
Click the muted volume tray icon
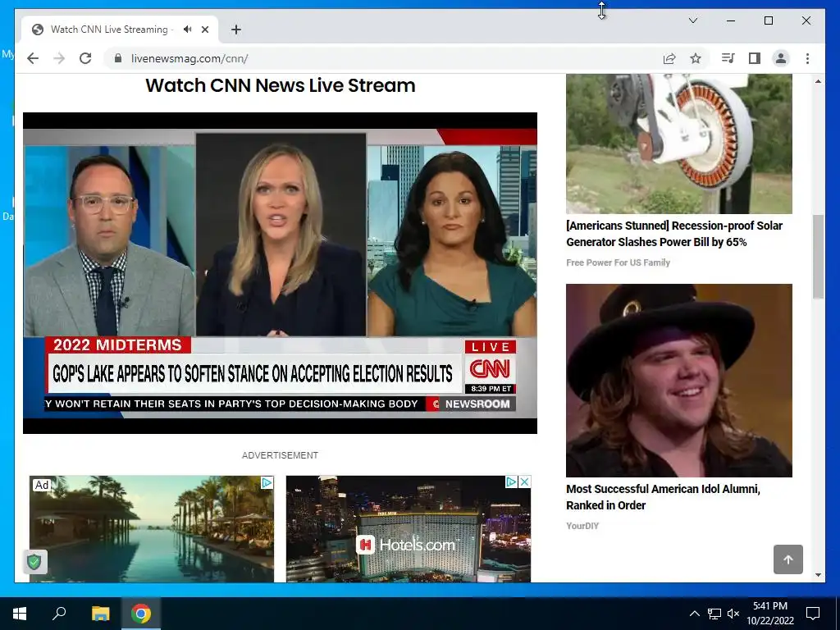(x=733, y=614)
